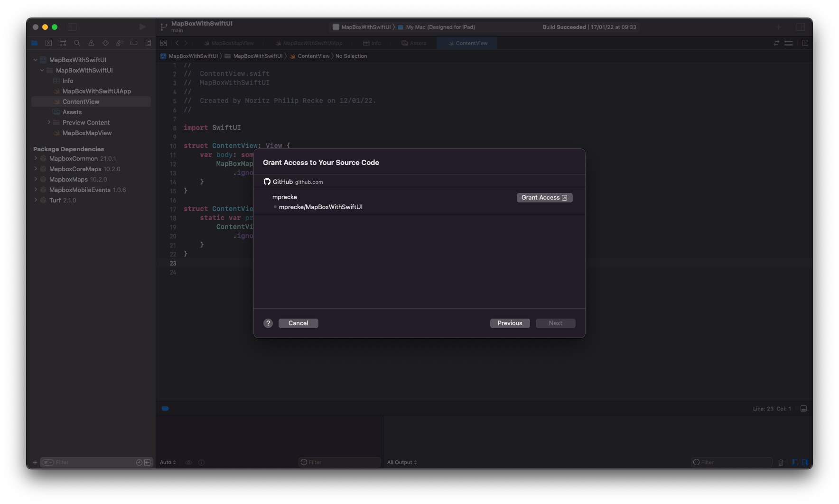Open the Breakpoint navigator
839x504 pixels.
[134, 43]
